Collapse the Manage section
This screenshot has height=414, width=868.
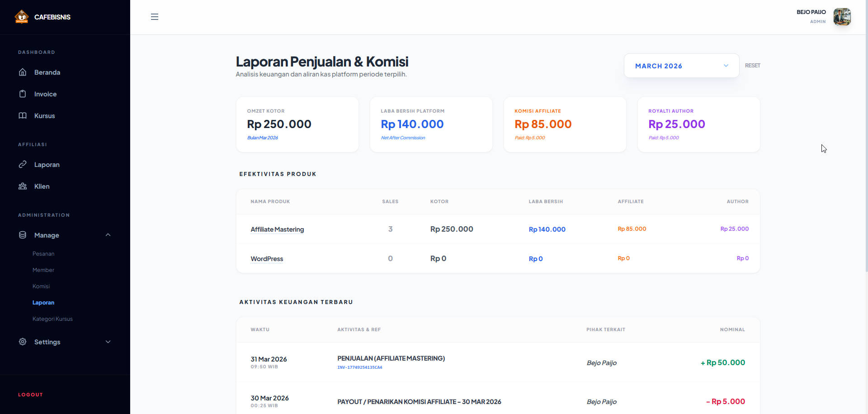click(108, 235)
